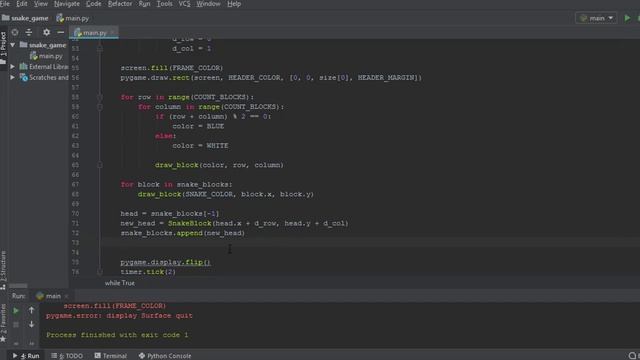
Task: Click the snake_blocks.append(new_head) line
Action: pos(182,233)
